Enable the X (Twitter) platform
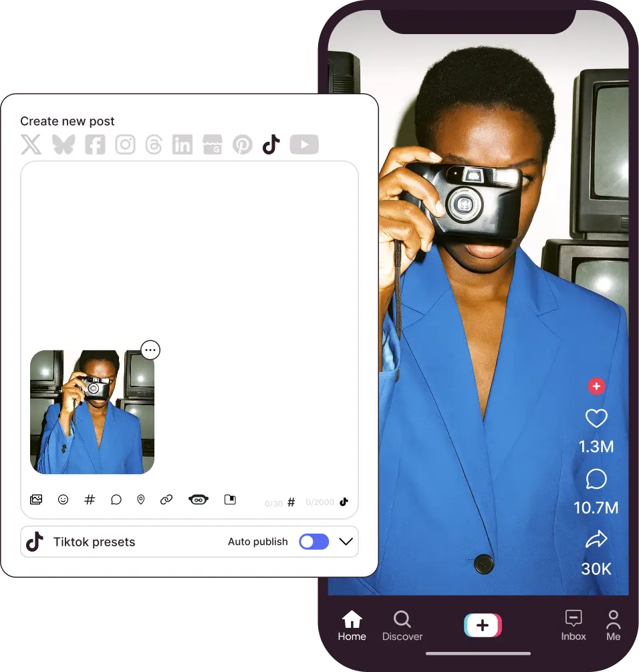 coord(31,144)
